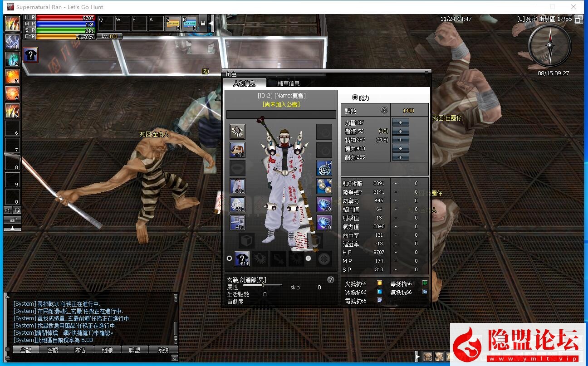
Task: Select the 能力 radio button
Action: pos(355,98)
